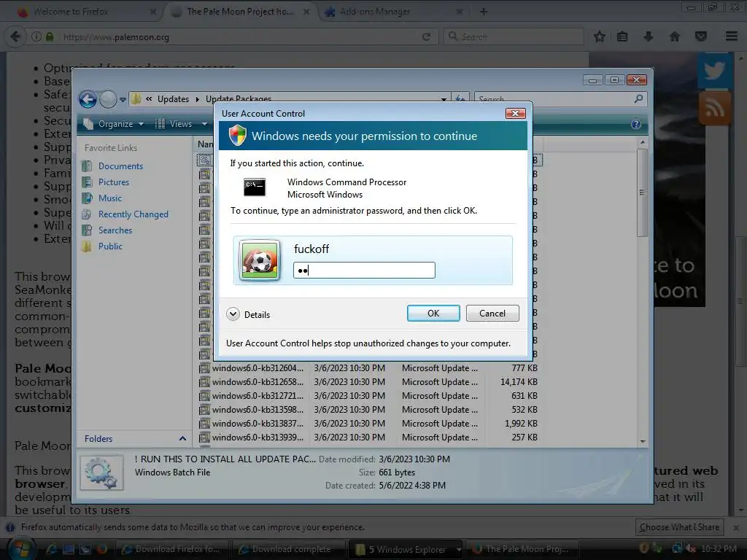
Task: Click Firefox back button
Action: click(15, 36)
